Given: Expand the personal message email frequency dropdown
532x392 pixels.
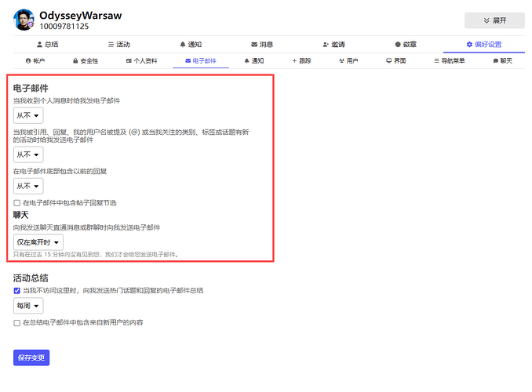Looking at the screenshot, I should (x=28, y=116).
